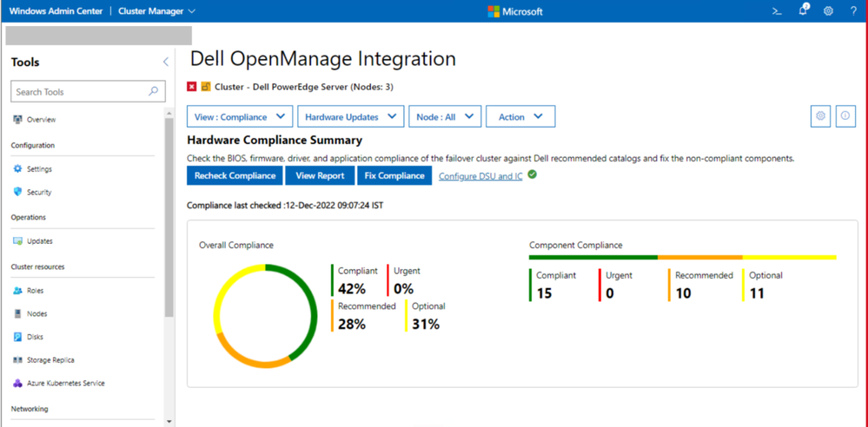
Task: Collapse the Tools panel chevron
Action: coord(165,62)
